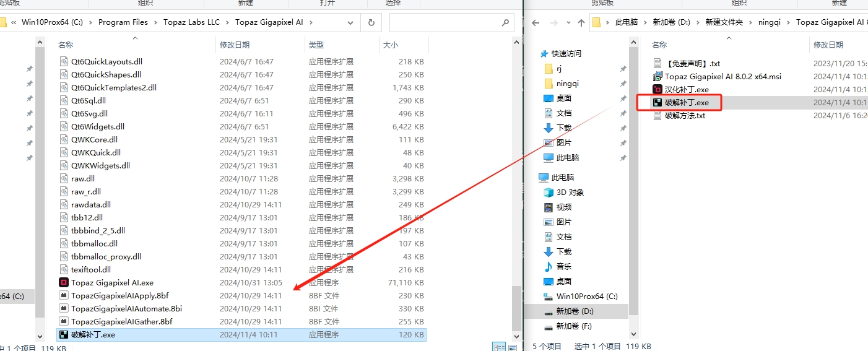The image size is (868, 351).
Task: Select QWKCore.dll row
Action: pyautogui.click(x=241, y=140)
